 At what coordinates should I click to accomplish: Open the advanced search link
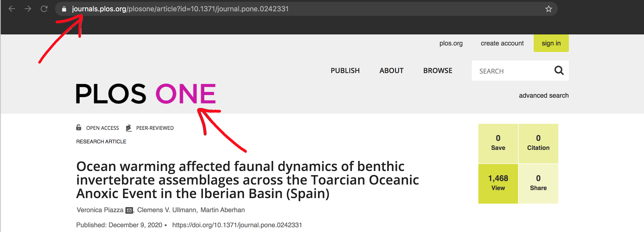click(x=544, y=95)
